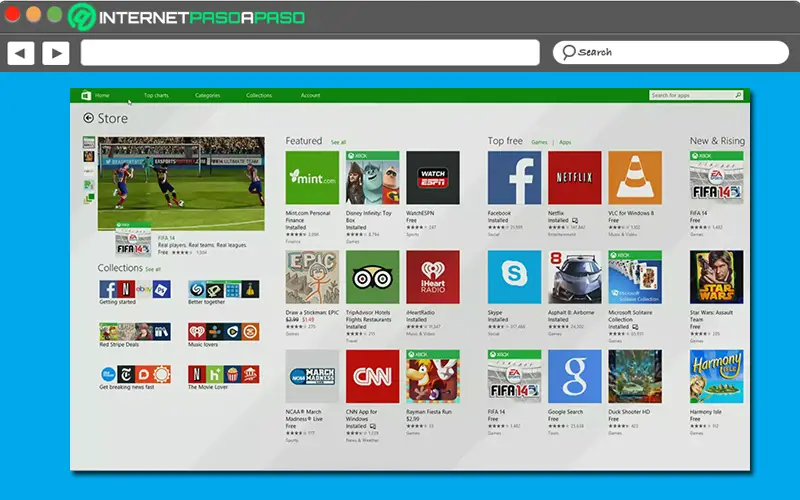The width and height of the screenshot is (800, 500).
Task: Click 'Real players. Real teams. Real leagues.' text
Action: pos(202,245)
